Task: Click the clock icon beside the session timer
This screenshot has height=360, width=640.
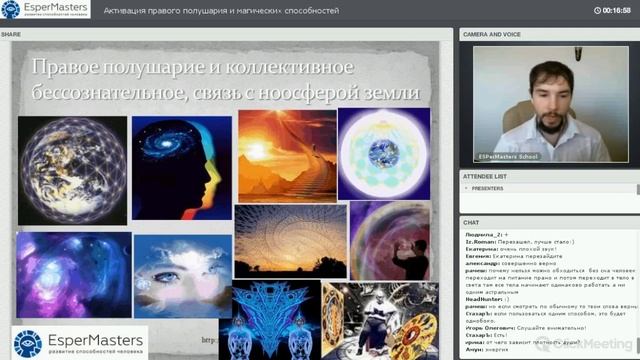Action: [x=597, y=11]
